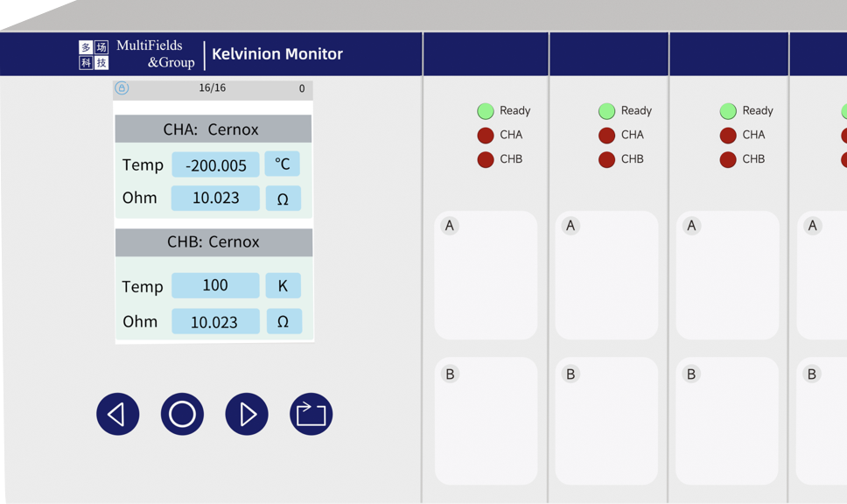Tap the lock icon on display
The image size is (847, 504).
click(122, 88)
